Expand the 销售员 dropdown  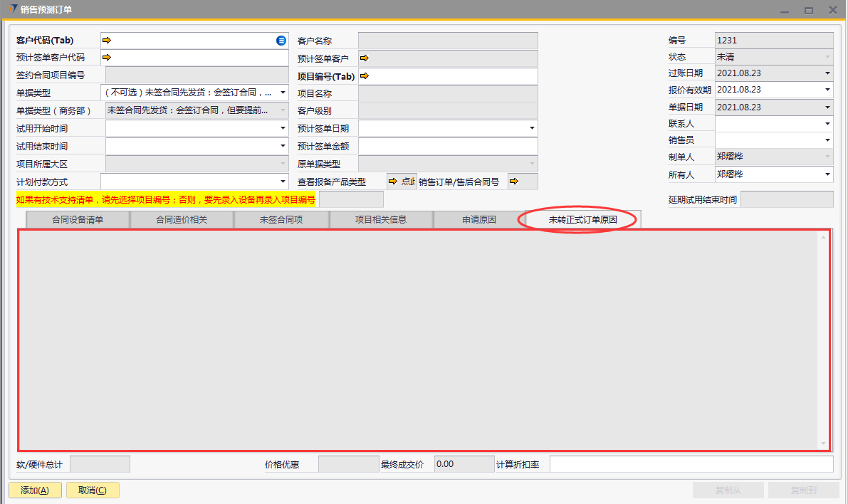(x=827, y=140)
